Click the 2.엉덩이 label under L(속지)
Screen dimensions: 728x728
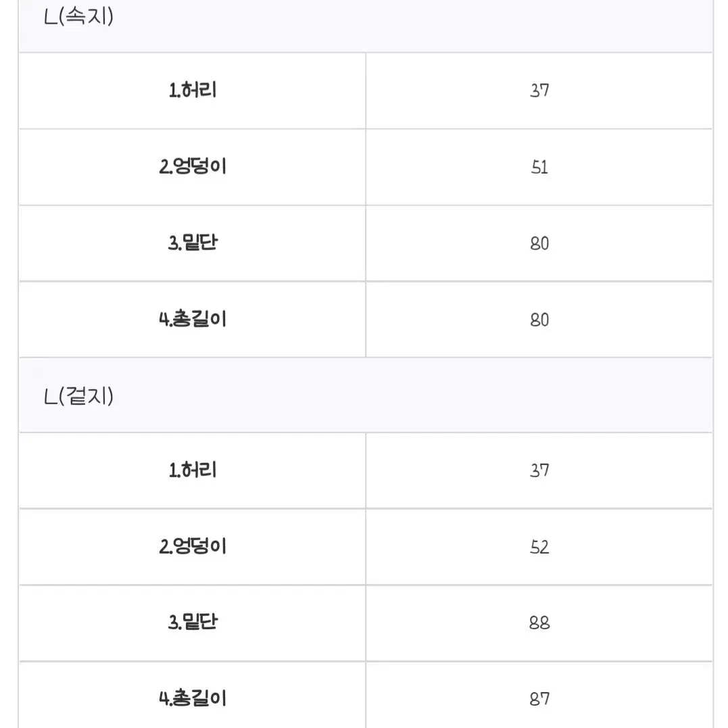point(192,167)
